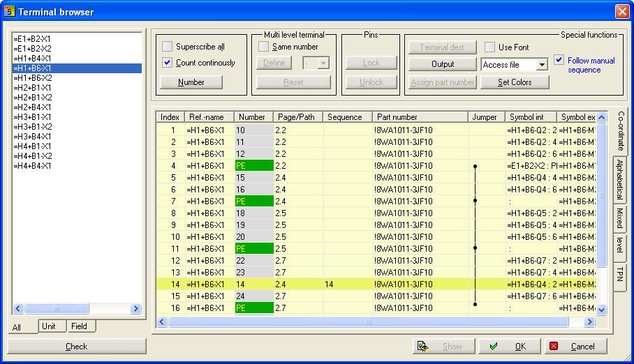Click the Define button
Image resolution: width=634 pixels, height=364 pixels.
(x=274, y=63)
